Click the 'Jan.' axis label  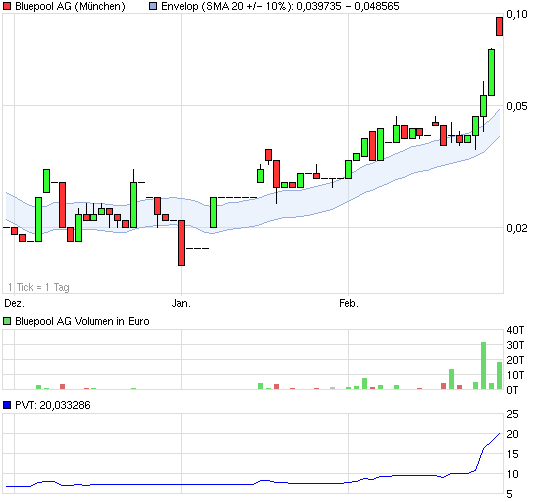pos(181,303)
